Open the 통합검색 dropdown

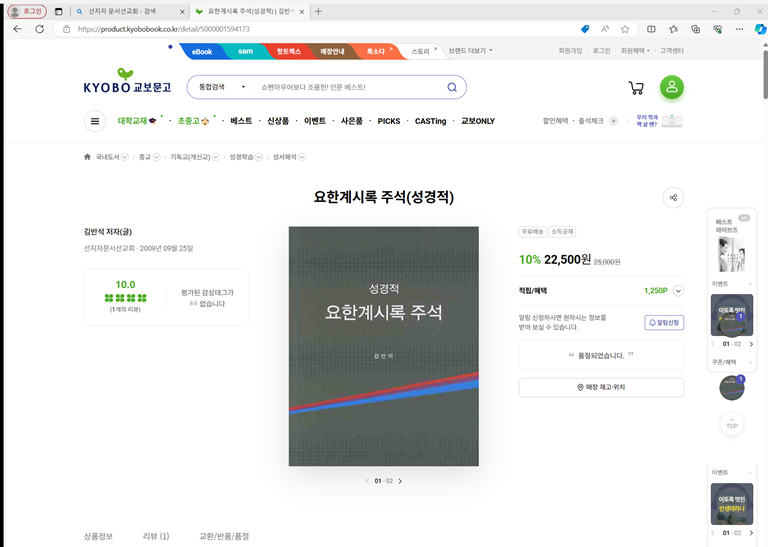point(222,87)
